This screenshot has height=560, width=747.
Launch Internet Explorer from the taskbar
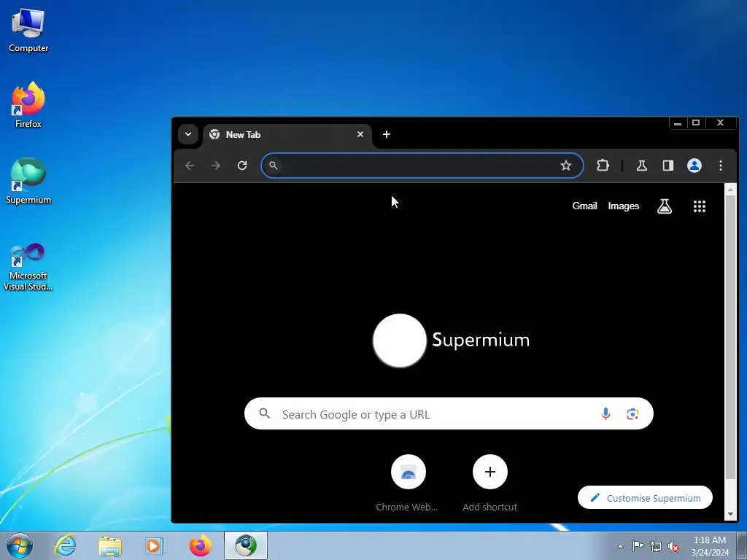pos(65,545)
